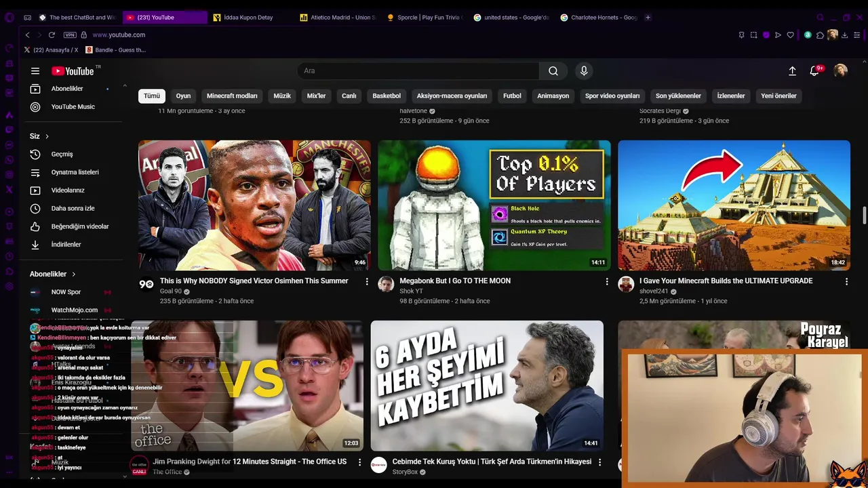Open the upload/create icon in YouTube header

click(792, 70)
